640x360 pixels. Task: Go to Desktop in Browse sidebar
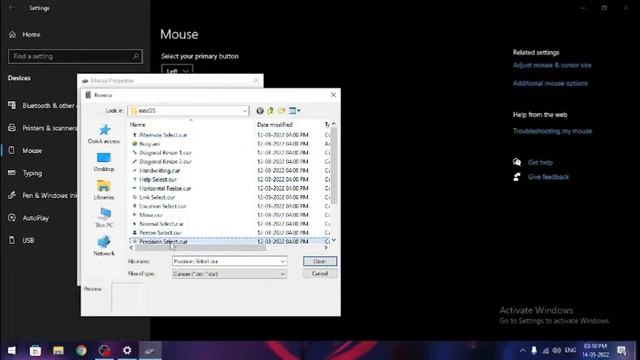(x=104, y=162)
